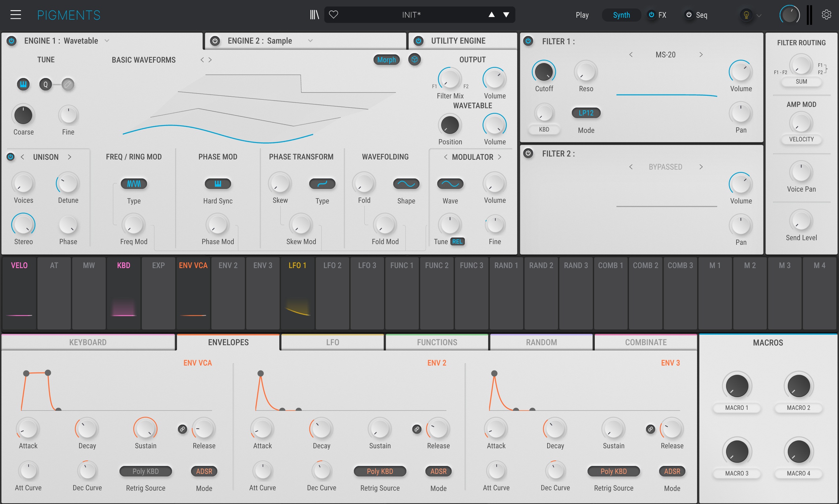839x504 pixels.
Task: Select Freq/Ring Mod type icon
Action: tap(134, 184)
